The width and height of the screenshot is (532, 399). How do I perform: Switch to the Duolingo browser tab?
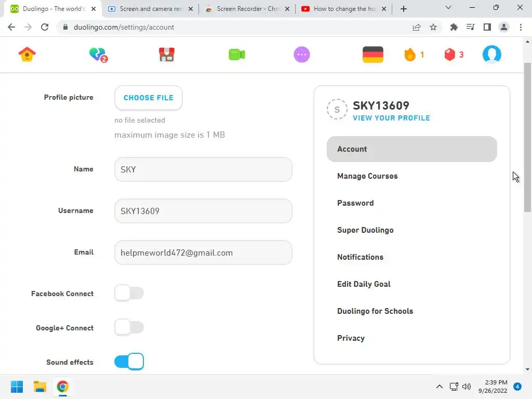click(x=52, y=9)
